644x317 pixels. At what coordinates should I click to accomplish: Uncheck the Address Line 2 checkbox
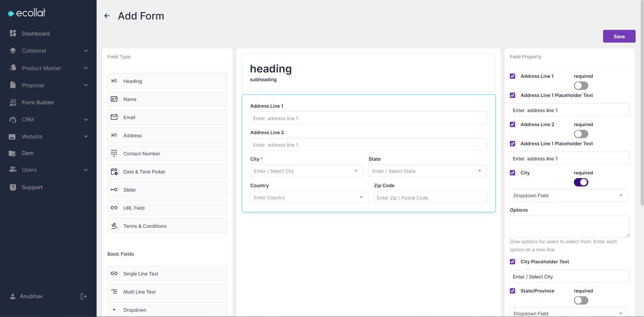(x=513, y=124)
